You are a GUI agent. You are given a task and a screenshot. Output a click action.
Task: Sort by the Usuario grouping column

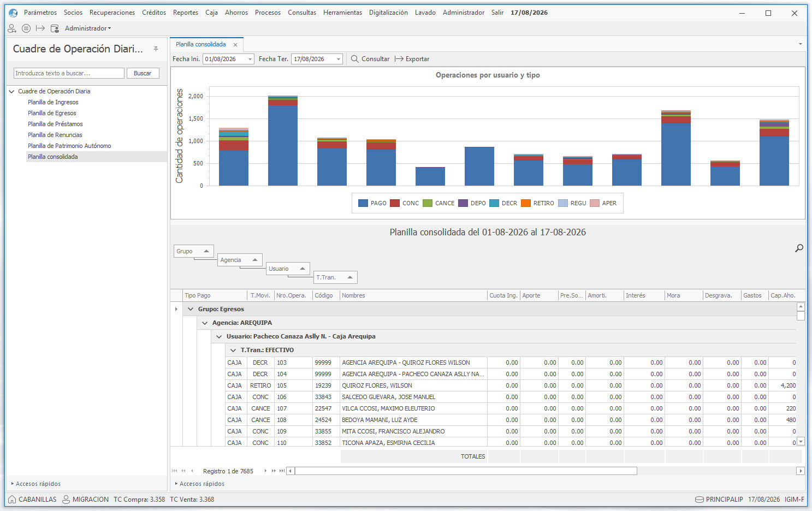(288, 269)
